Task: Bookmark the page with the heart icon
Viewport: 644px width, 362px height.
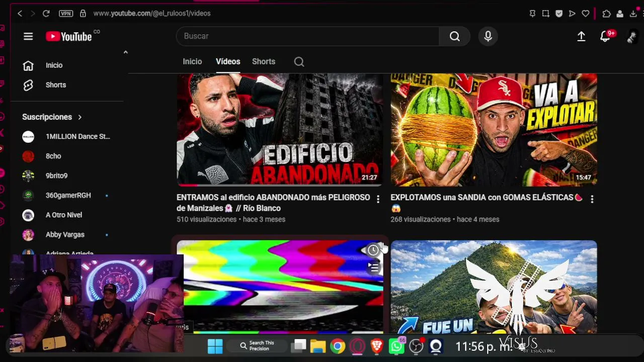Action: point(586,14)
